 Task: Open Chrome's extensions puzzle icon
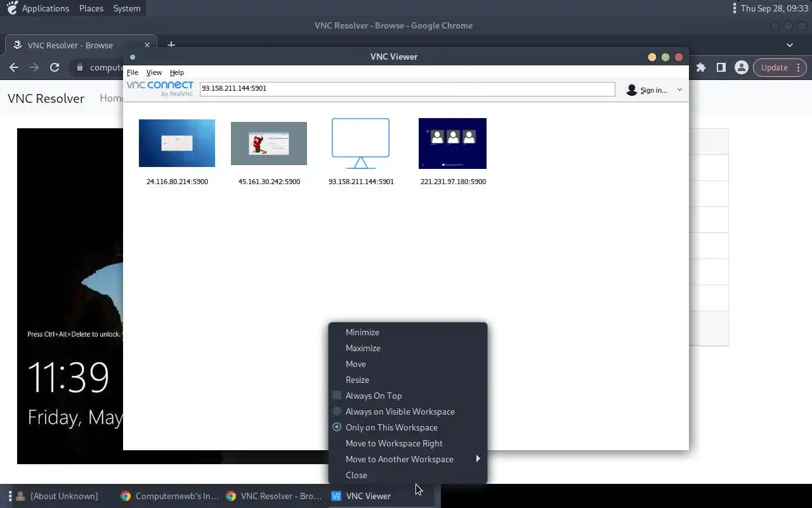[x=701, y=67]
